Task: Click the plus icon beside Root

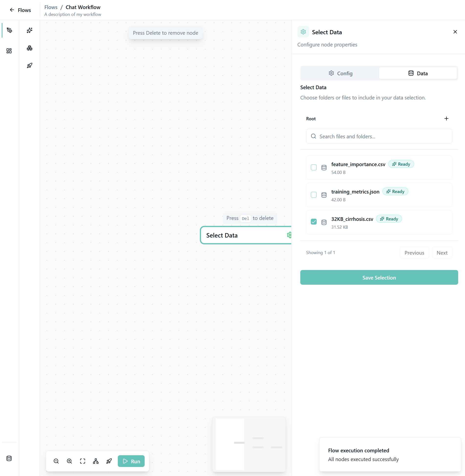Action: point(446,119)
